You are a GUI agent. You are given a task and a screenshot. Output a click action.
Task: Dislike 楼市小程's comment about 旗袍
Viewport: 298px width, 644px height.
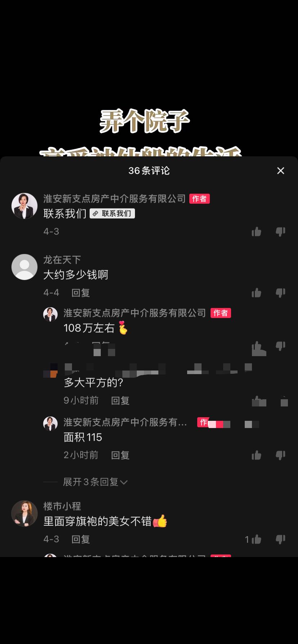pos(280,539)
